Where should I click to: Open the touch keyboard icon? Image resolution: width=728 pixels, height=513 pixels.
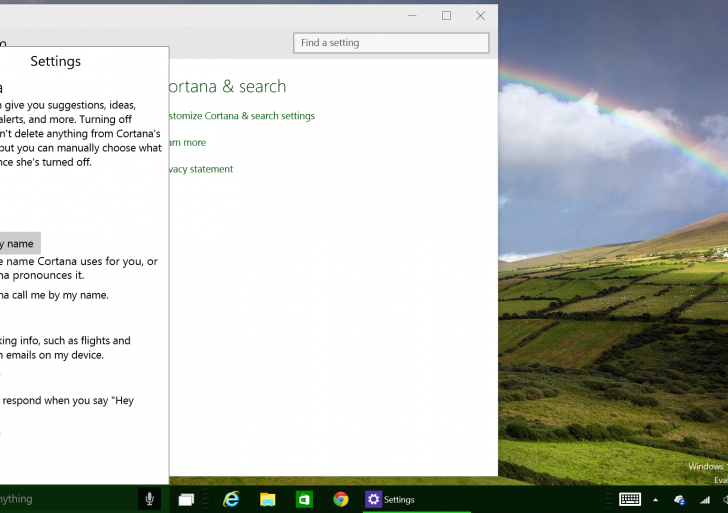pyautogui.click(x=630, y=499)
